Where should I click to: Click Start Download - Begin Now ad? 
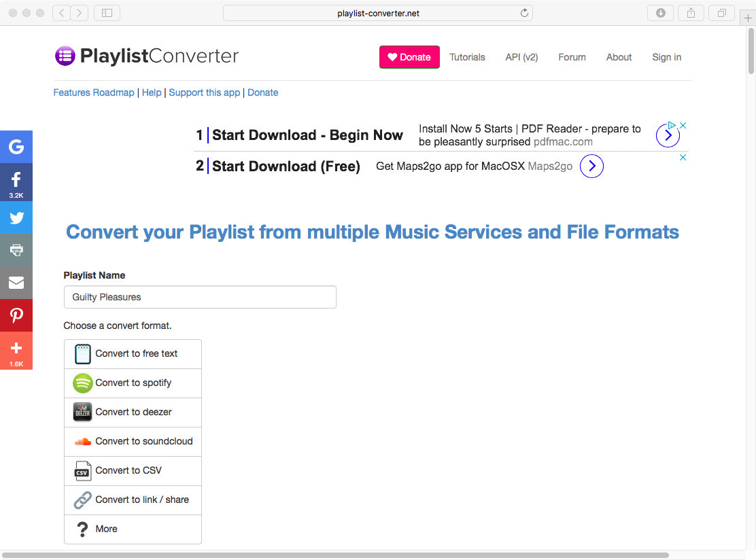[307, 135]
